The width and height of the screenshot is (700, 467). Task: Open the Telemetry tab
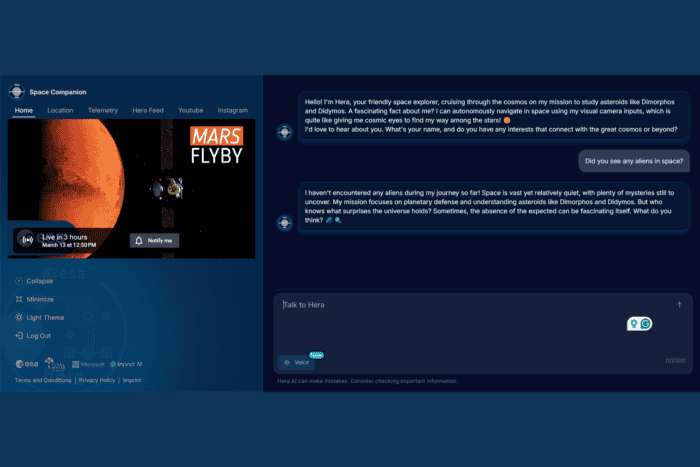103,110
